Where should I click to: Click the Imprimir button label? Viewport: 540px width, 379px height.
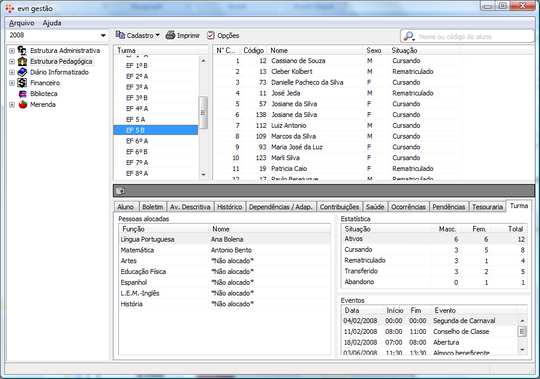(x=188, y=35)
